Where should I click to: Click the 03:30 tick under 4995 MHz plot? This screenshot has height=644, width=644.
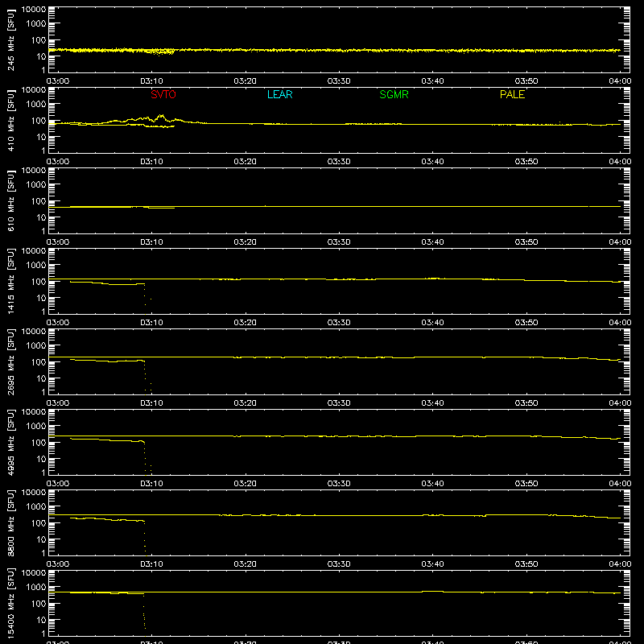339,484
